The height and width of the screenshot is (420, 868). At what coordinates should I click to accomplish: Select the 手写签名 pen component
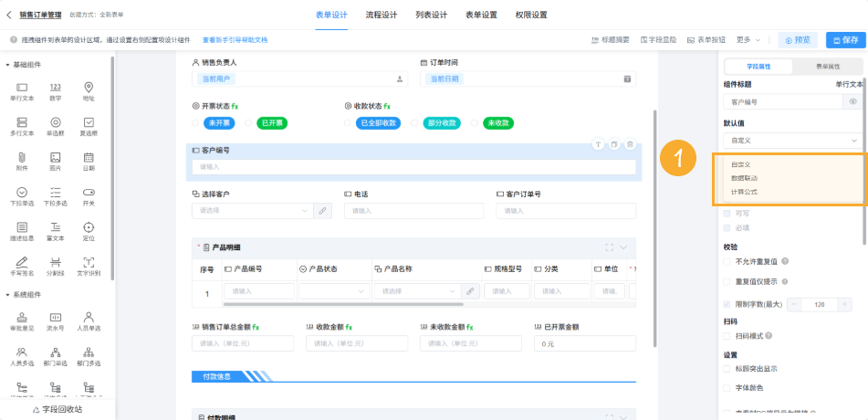coord(22,262)
